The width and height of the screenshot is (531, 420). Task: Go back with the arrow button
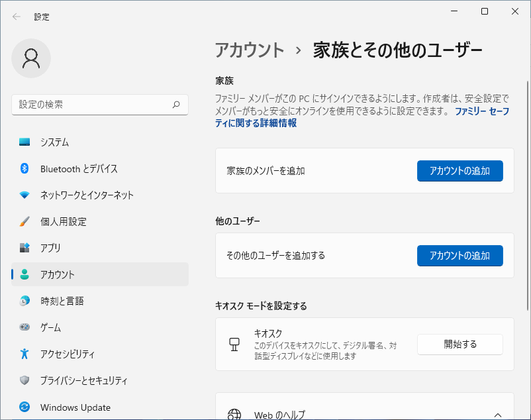pos(17,17)
